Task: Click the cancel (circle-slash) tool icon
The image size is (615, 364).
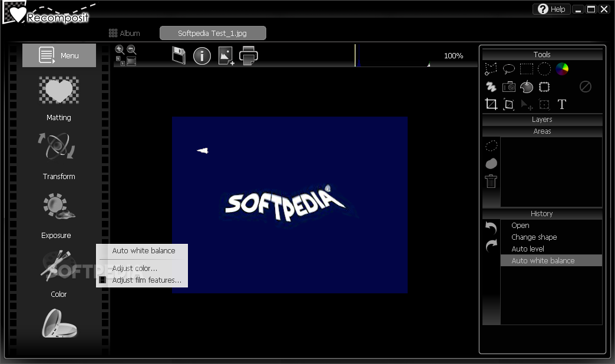Action: pyautogui.click(x=585, y=87)
